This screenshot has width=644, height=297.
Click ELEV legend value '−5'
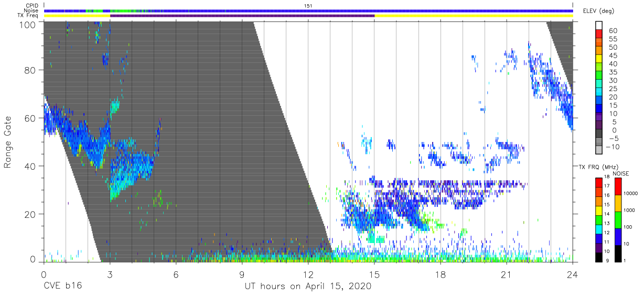[x=613, y=139]
